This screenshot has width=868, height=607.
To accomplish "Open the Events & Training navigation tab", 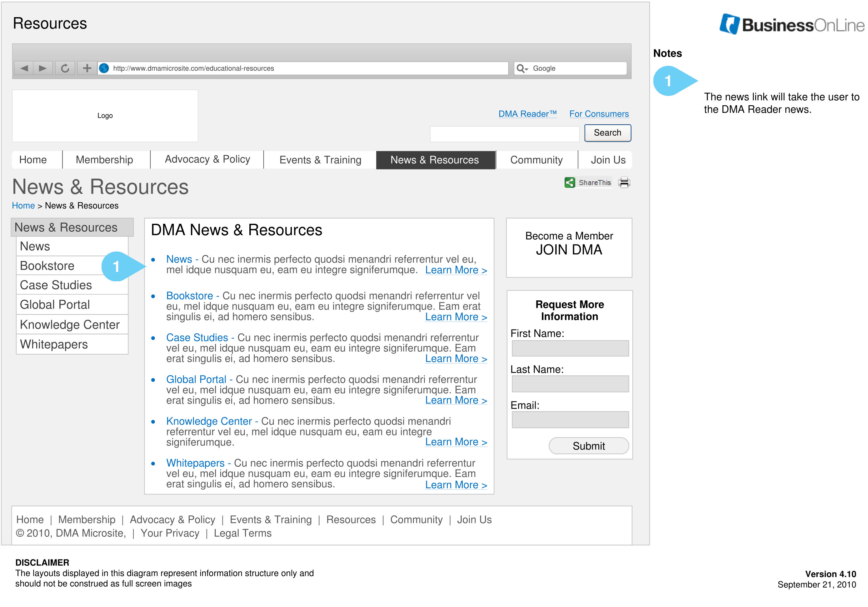I will tap(320, 160).
